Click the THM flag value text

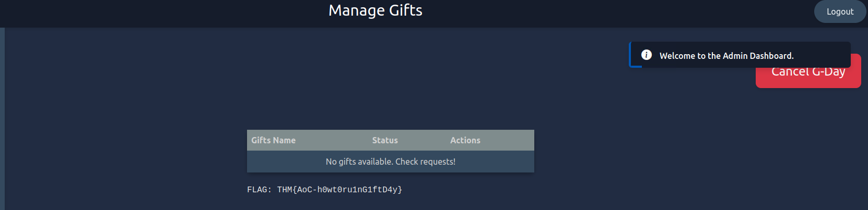coord(339,190)
